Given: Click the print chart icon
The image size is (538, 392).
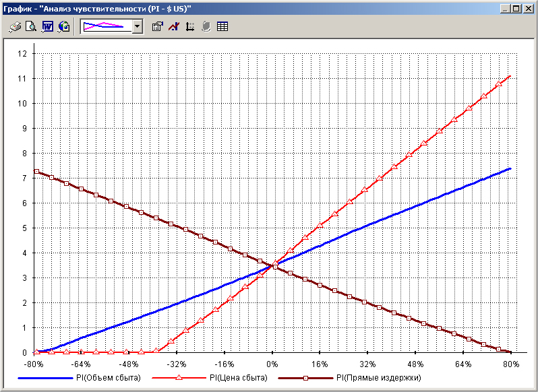Looking at the screenshot, I should 15,26.
